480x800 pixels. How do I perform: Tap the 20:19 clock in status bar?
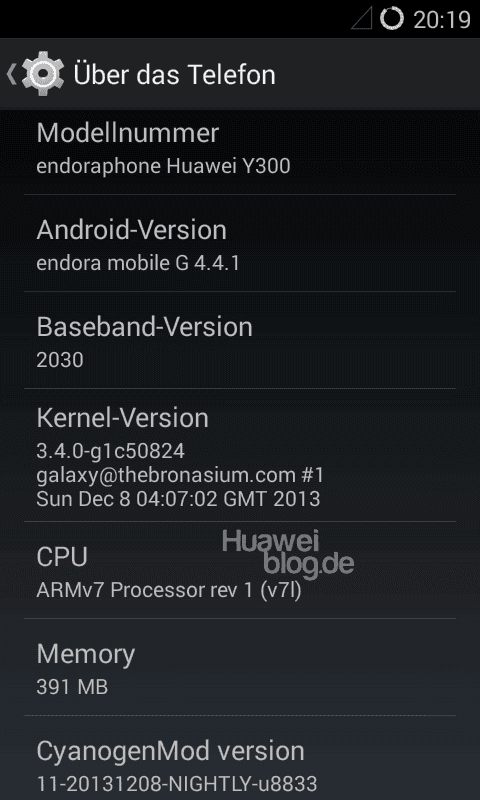pyautogui.click(x=441, y=20)
